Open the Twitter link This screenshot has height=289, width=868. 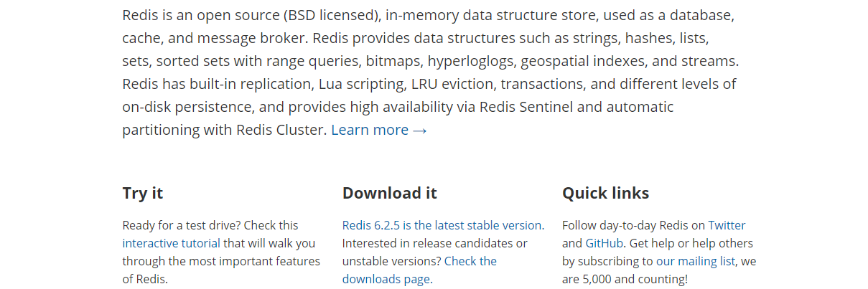727,225
